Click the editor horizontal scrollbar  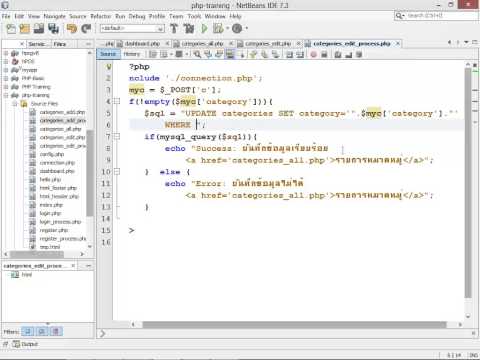pos(293,324)
